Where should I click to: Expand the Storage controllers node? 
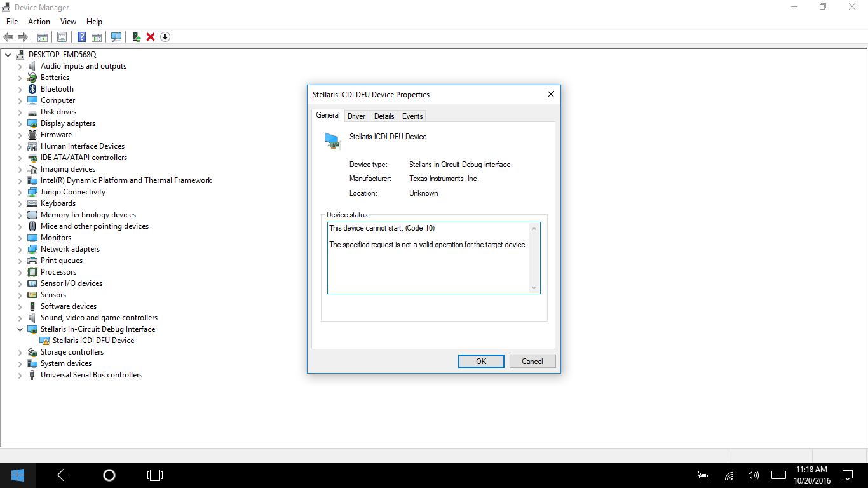pos(20,352)
